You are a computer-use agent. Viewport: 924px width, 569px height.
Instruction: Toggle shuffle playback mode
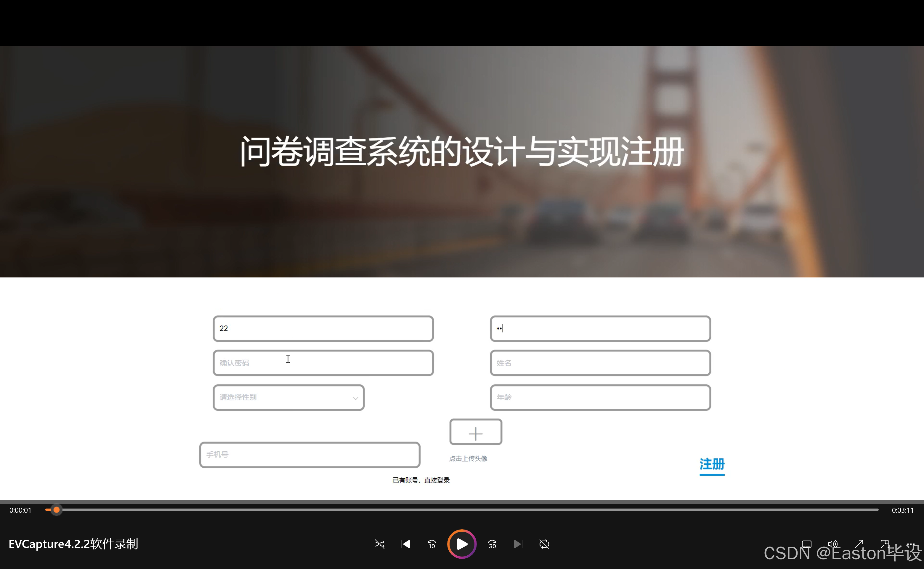tap(379, 544)
